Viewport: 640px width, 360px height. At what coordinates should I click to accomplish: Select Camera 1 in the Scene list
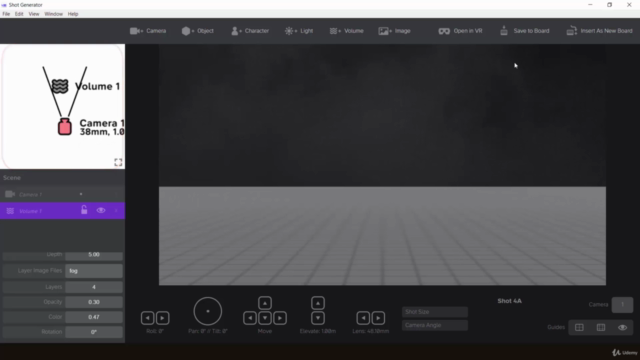click(x=62, y=194)
